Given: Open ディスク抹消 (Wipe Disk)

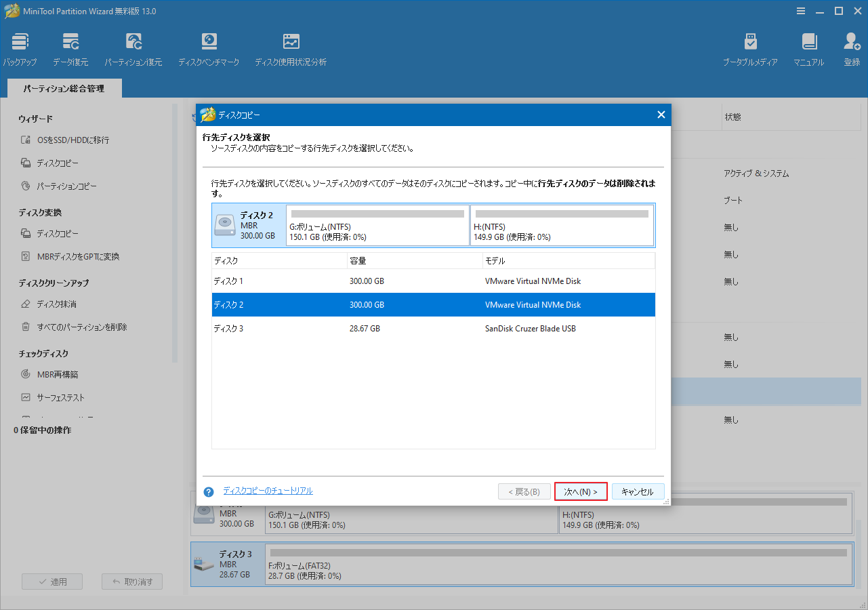Looking at the screenshot, I should pyautogui.click(x=57, y=303).
